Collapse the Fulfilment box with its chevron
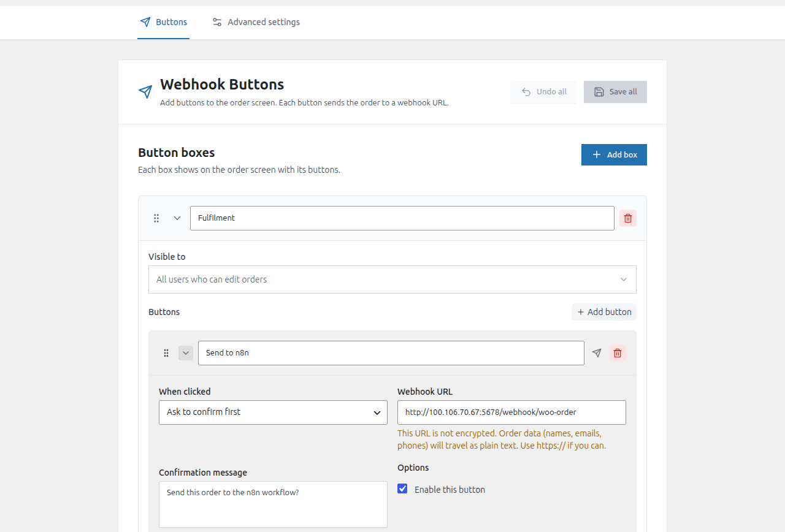 click(177, 218)
